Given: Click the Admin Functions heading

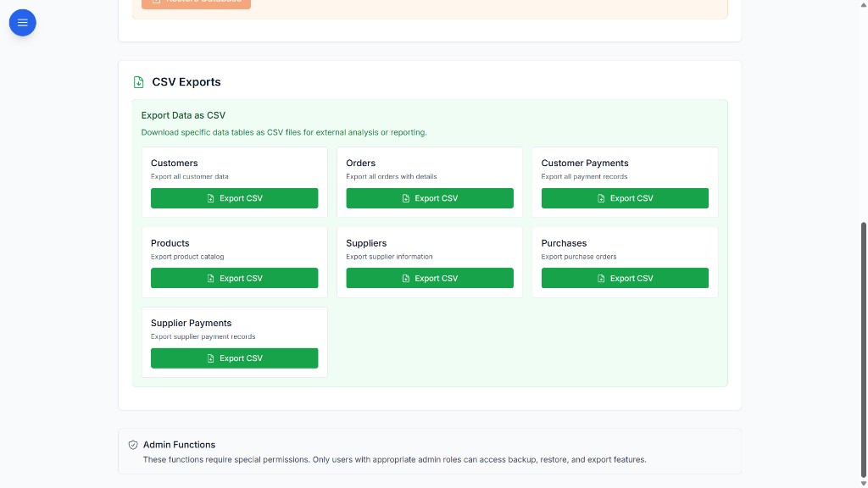Looking at the screenshot, I should (179, 445).
